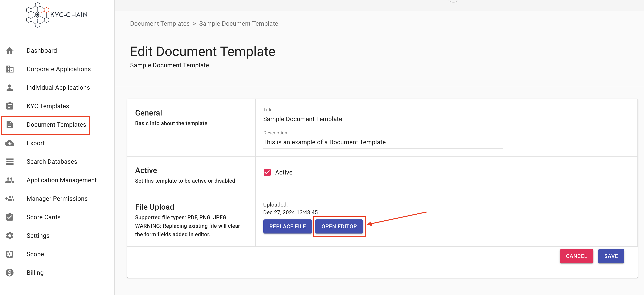
Task: Click the Dashboard home icon
Action: [x=10, y=51]
